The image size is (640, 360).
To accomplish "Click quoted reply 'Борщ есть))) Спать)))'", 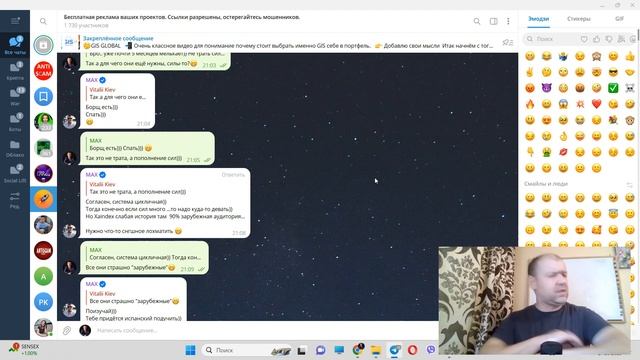I will (x=120, y=144).
